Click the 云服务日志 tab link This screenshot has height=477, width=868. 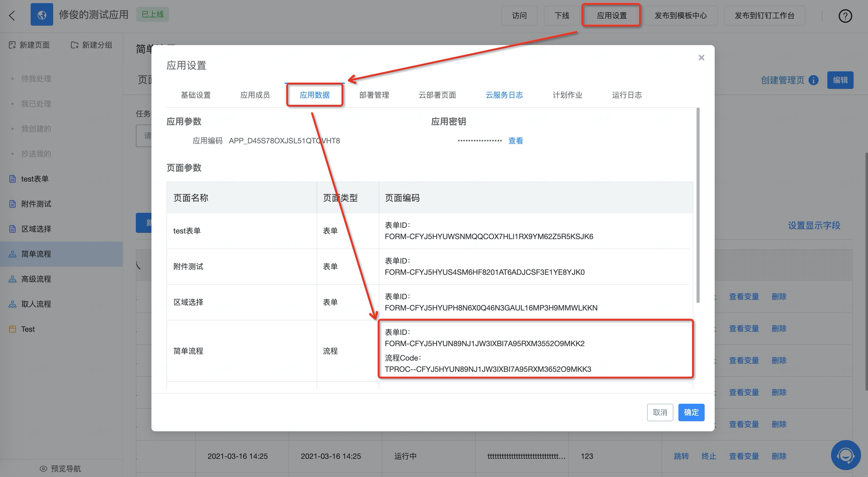(x=504, y=95)
